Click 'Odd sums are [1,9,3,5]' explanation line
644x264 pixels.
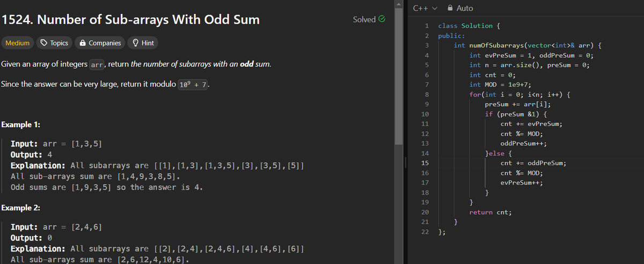pyautogui.click(x=106, y=187)
